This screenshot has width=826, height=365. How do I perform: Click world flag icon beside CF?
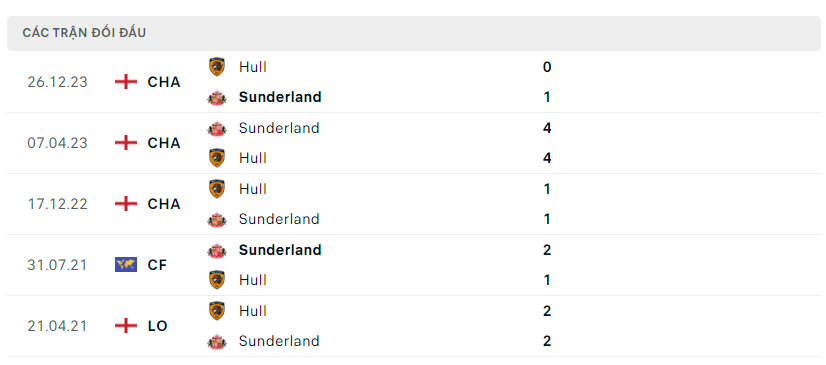[126, 264]
